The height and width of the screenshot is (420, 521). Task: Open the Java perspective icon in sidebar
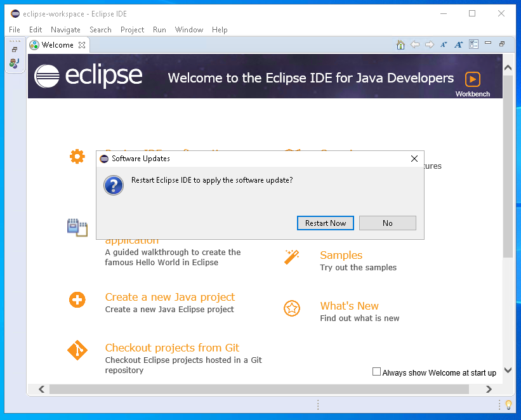[15, 63]
